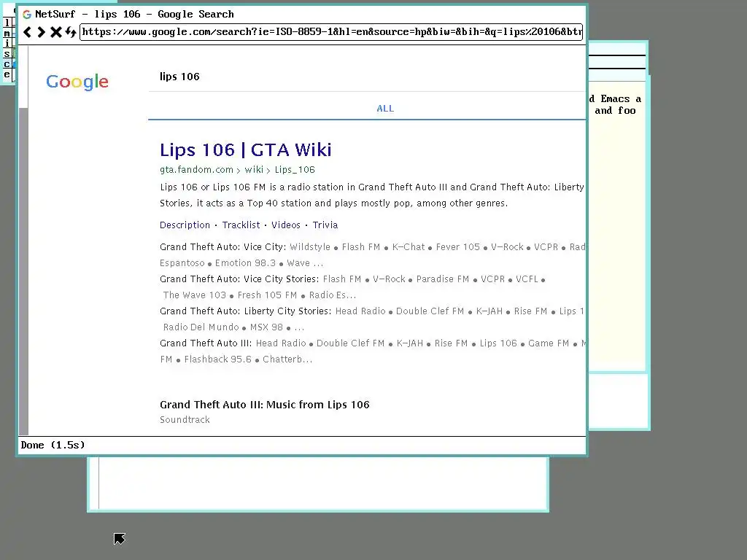Click the 'Done (1.5s)' status bar text
The width and height of the screenshot is (747, 560).
[53, 445]
